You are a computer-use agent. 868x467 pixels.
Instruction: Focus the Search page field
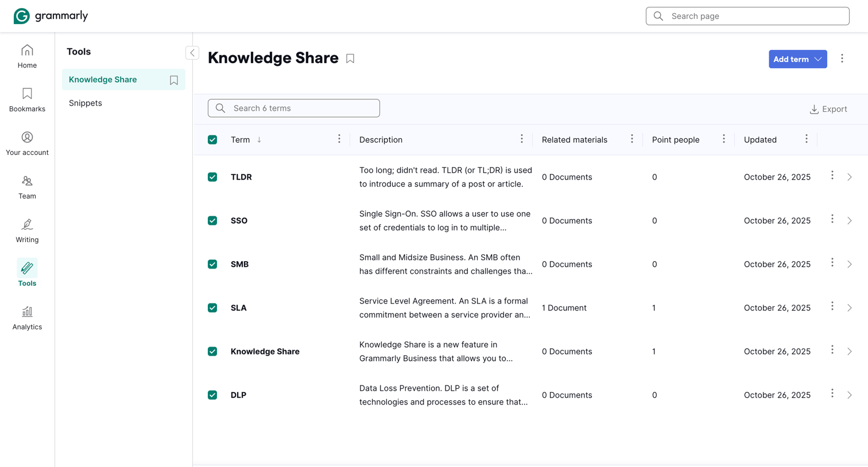(747, 16)
